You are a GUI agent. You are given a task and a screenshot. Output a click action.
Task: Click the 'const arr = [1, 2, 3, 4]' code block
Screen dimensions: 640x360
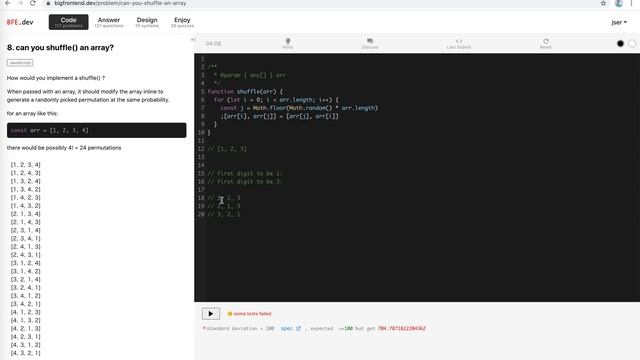point(96,130)
